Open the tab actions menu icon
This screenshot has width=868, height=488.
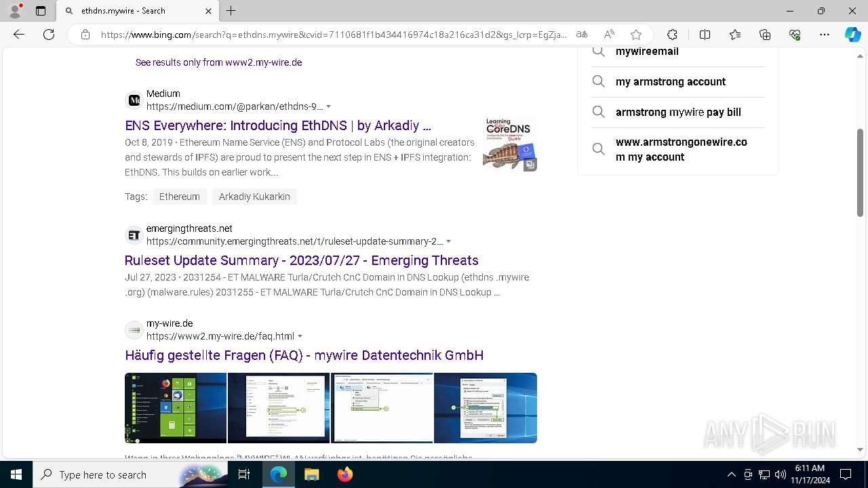click(x=41, y=11)
